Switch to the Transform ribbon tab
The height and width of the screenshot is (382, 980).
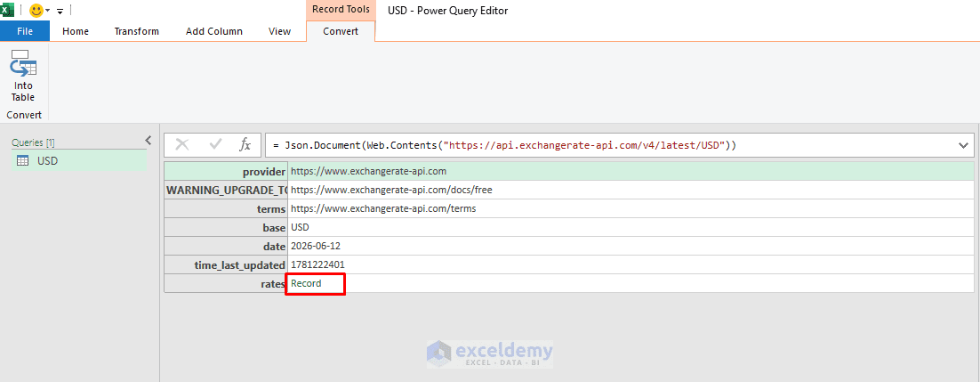pyautogui.click(x=137, y=31)
